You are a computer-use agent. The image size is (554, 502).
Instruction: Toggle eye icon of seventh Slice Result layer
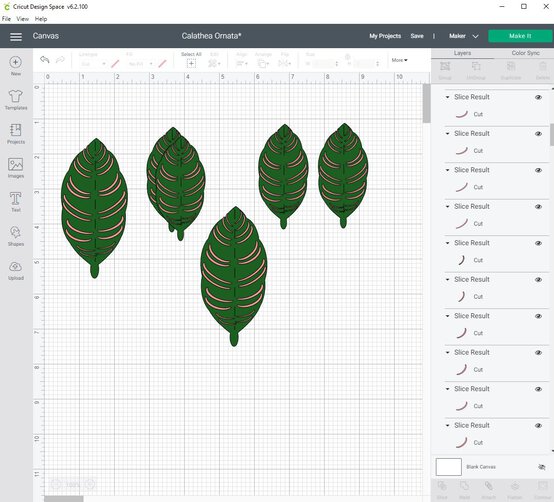coord(538,316)
